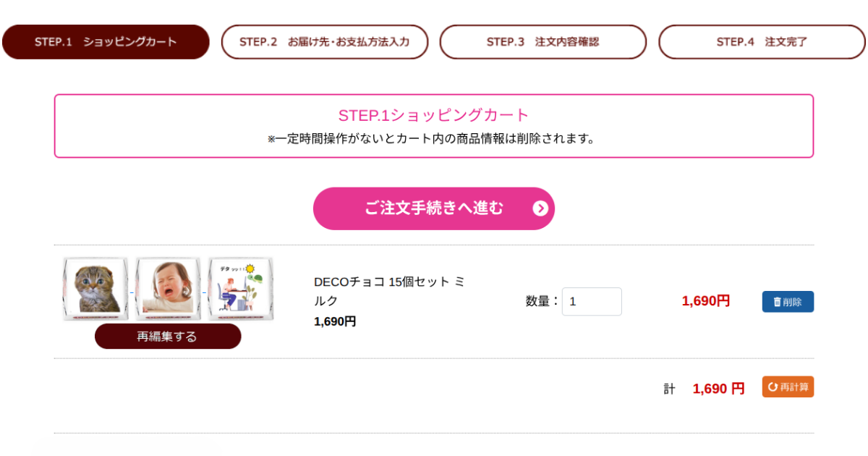The width and height of the screenshot is (868, 456).
Task: Click product name DECOチョコ 15個セット ミルク
Action: (x=389, y=291)
